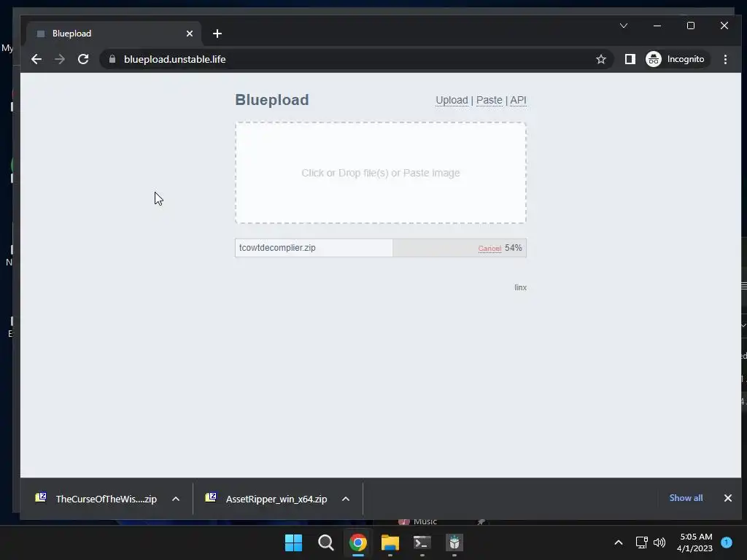The width and height of the screenshot is (747, 560).
Task: Open Windows taskbar search
Action: point(326,542)
